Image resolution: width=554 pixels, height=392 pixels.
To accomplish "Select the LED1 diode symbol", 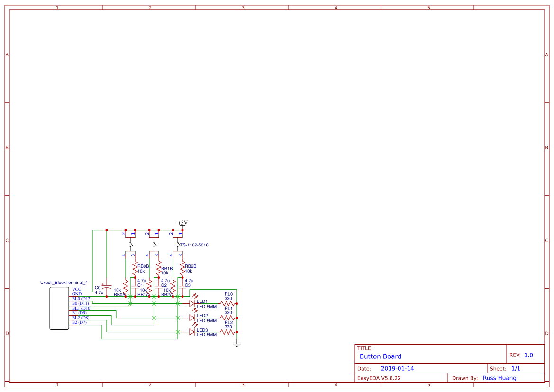I will click(192, 303).
